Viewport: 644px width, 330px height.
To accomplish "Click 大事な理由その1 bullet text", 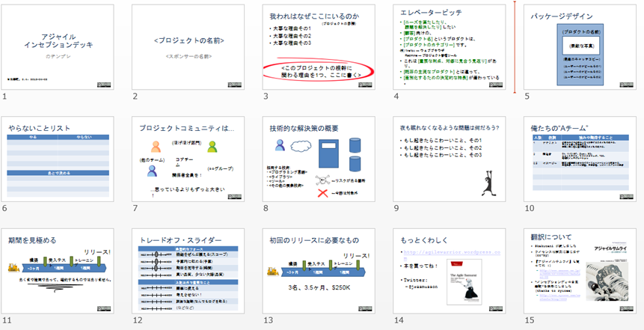I will coord(292,28).
